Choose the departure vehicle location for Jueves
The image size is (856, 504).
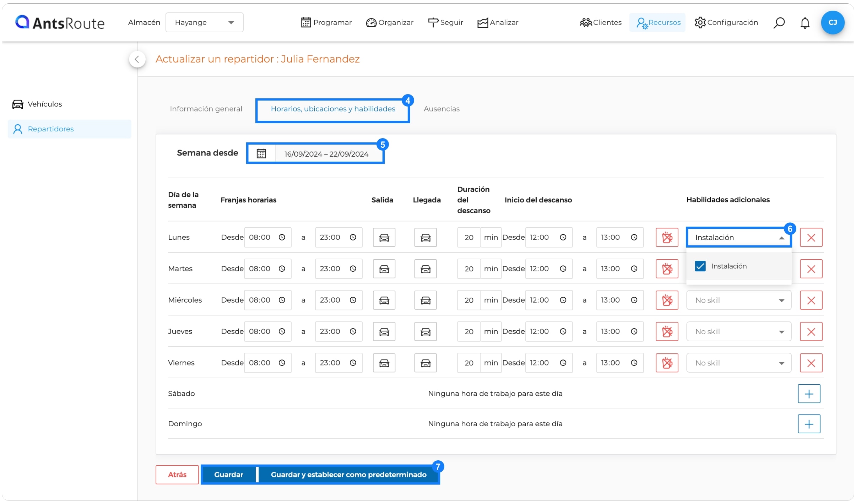point(384,331)
